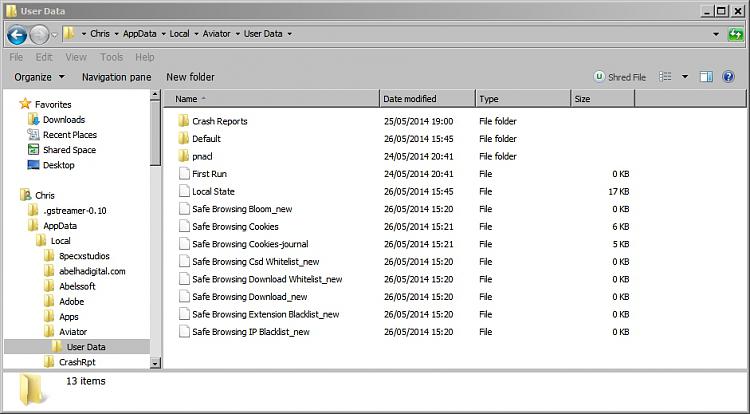
Task: Click the navigation pane scrollbar down arrow
Action: click(155, 364)
